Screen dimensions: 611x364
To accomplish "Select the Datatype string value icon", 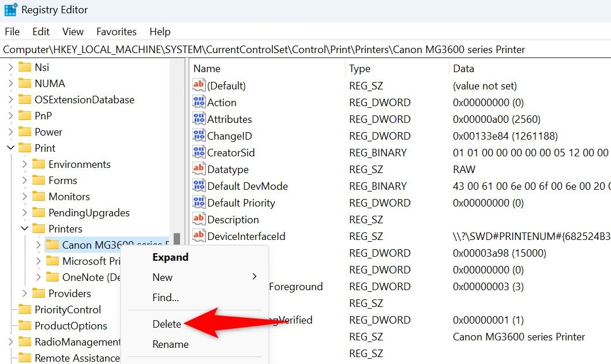I will (x=198, y=169).
